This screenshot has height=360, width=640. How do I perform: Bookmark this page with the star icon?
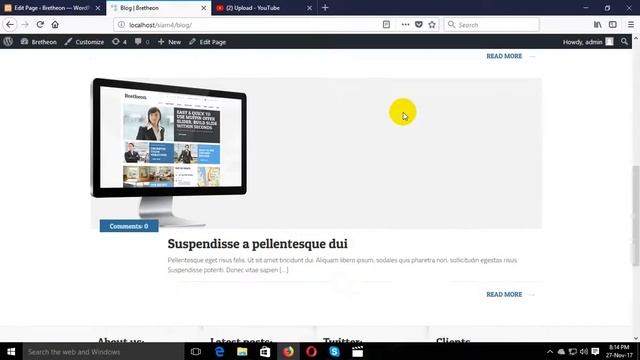click(x=432, y=24)
